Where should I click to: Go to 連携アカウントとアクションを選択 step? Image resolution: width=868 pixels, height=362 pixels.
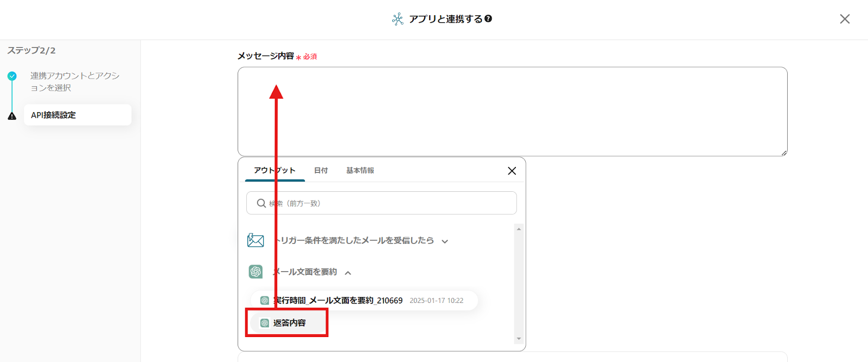pyautogui.click(x=75, y=81)
